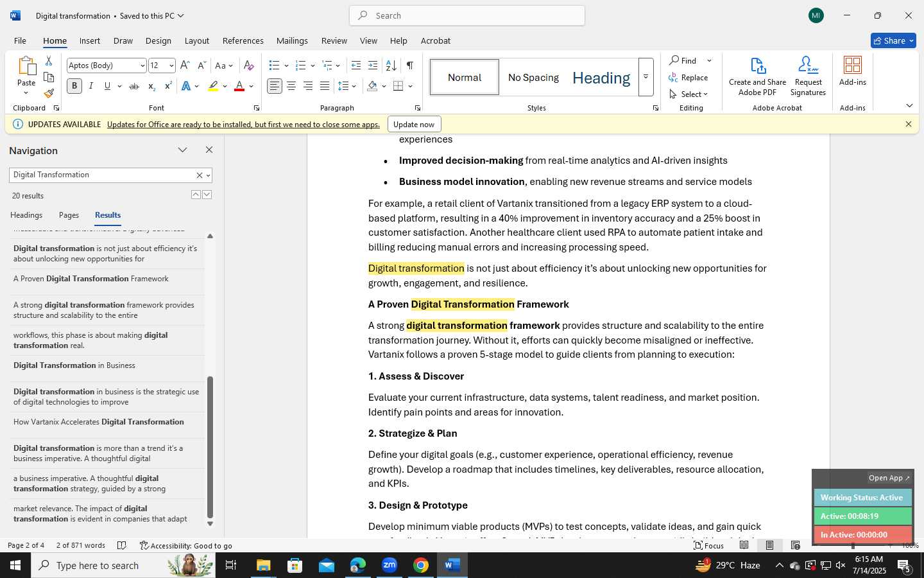Open Select dropdown in Editing group

click(x=689, y=94)
